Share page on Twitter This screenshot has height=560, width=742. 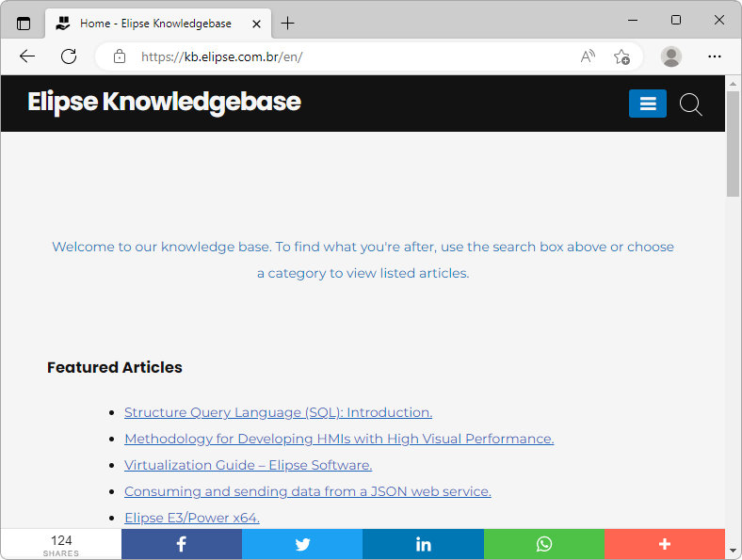(302, 544)
